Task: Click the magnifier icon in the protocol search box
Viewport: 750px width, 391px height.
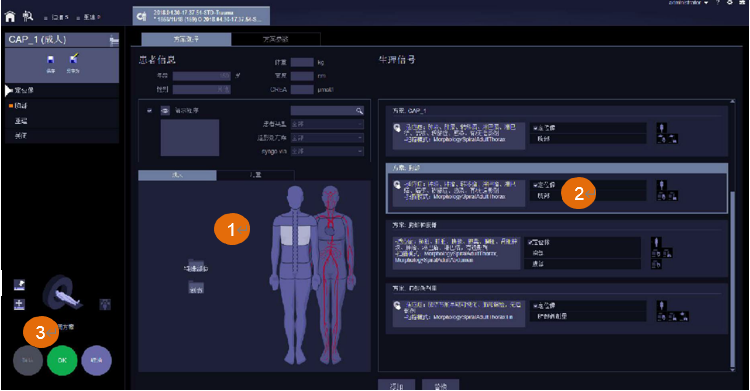Action: tap(359, 111)
